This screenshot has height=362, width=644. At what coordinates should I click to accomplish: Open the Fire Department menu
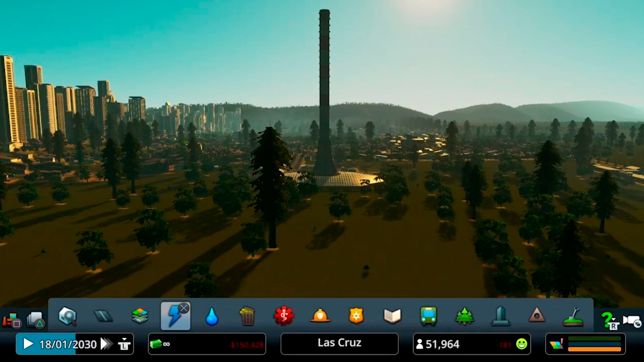point(320,315)
